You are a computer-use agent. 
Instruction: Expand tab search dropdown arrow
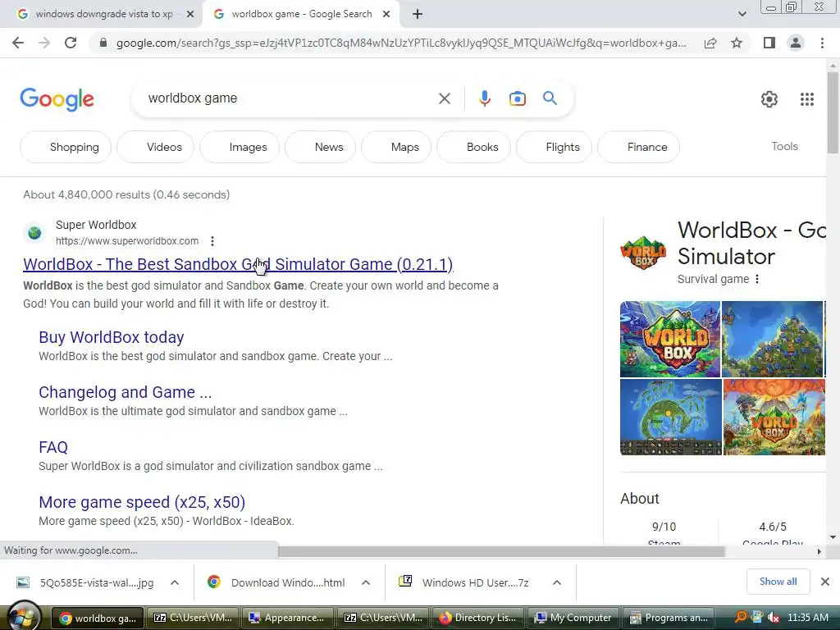click(742, 15)
